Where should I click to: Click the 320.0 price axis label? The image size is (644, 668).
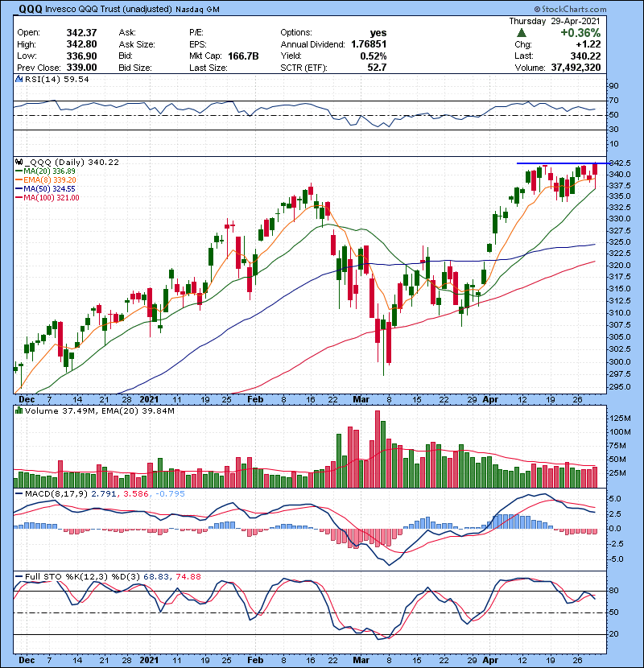(620, 265)
